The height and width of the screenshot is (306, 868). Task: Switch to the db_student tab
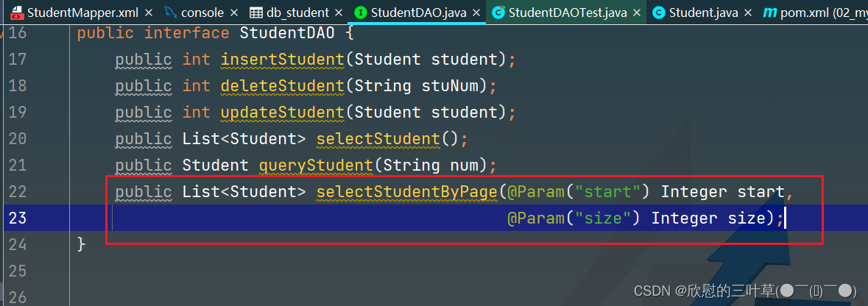click(x=298, y=13)
